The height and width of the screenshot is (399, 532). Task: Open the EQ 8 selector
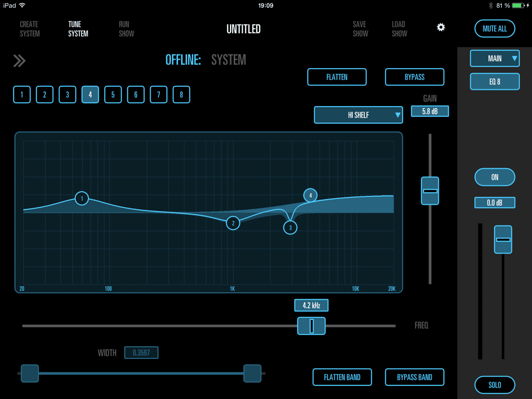495,82
